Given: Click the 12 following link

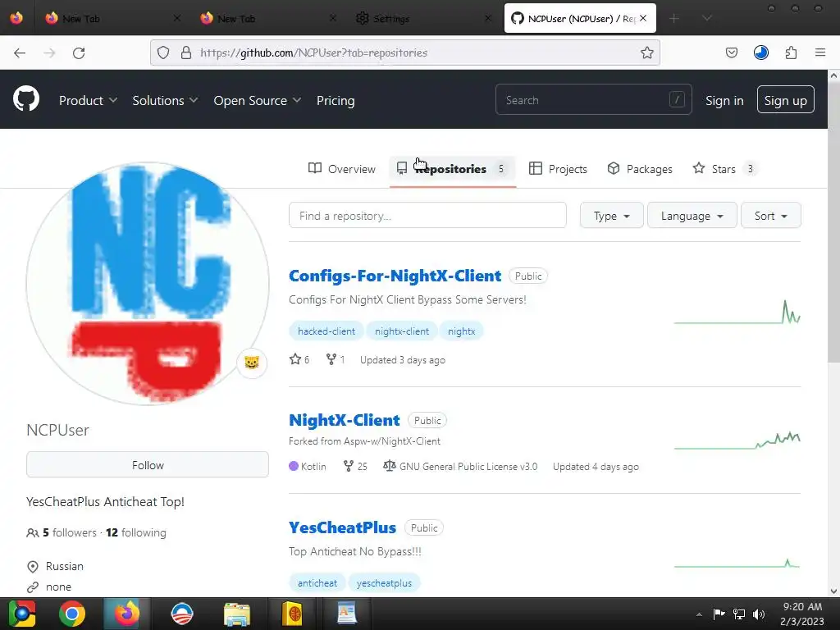Looking at the screenshot, I should (136, 532).
